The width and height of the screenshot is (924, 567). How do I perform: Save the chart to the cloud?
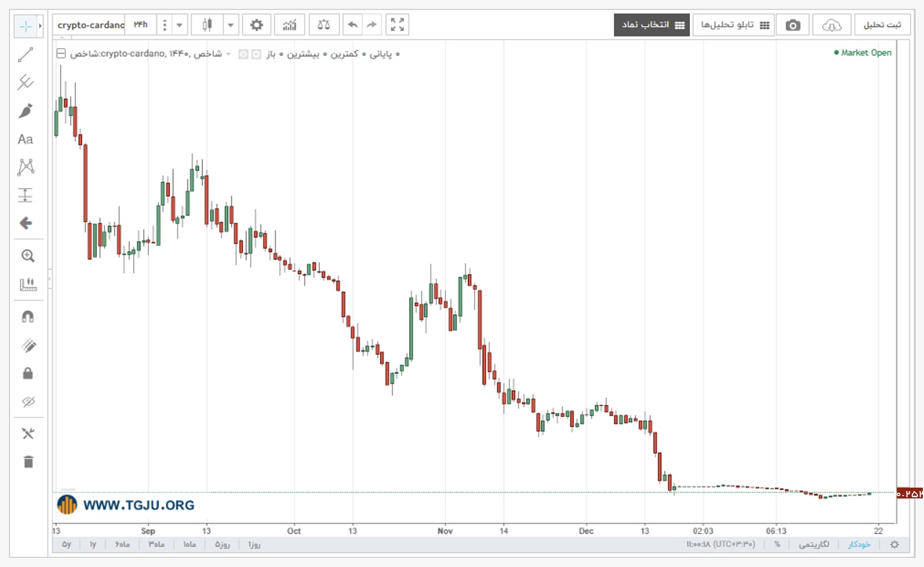(x=831, y=25)
